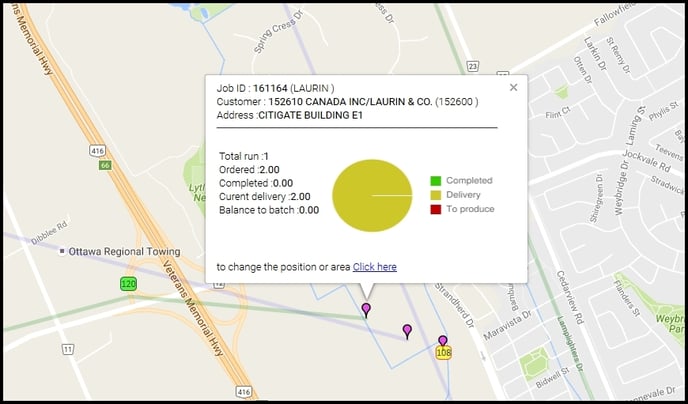Viewport: 688px width, 404px height.
Task: Close the job info popup
Action: click(x=513, y=87)
